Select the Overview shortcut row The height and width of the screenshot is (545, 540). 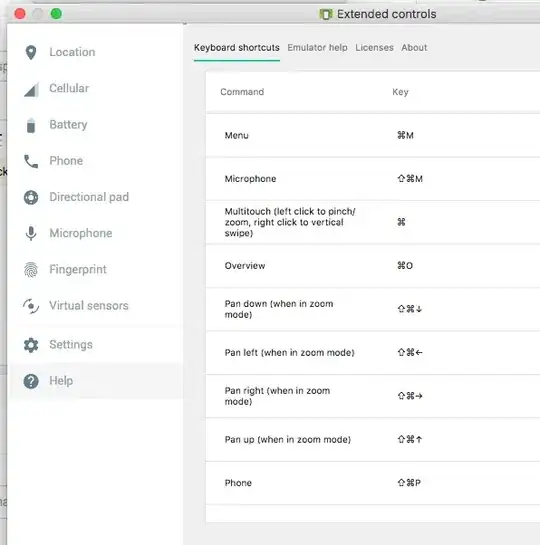tap(373, 266)
